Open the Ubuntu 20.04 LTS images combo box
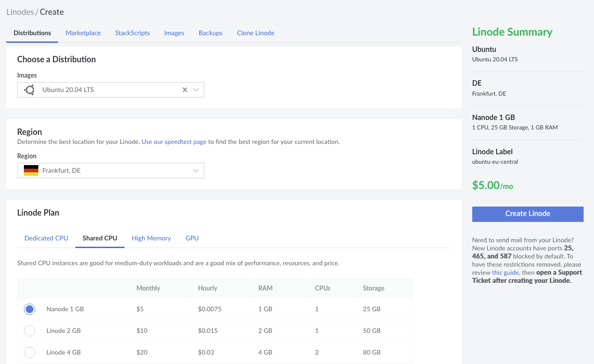594x364 pixels. click(x=111, y=90)
